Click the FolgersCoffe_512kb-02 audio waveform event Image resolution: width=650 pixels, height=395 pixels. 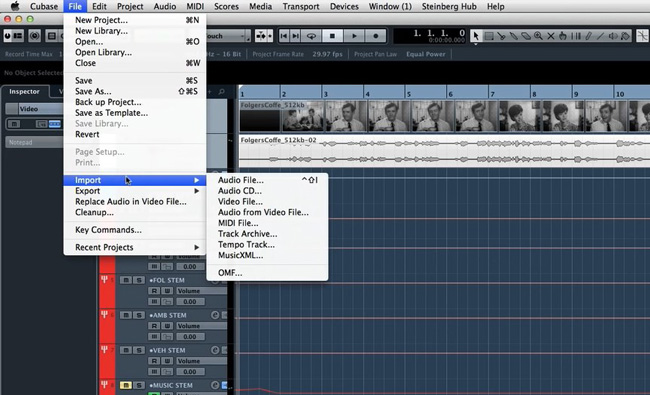click(444, 151)
